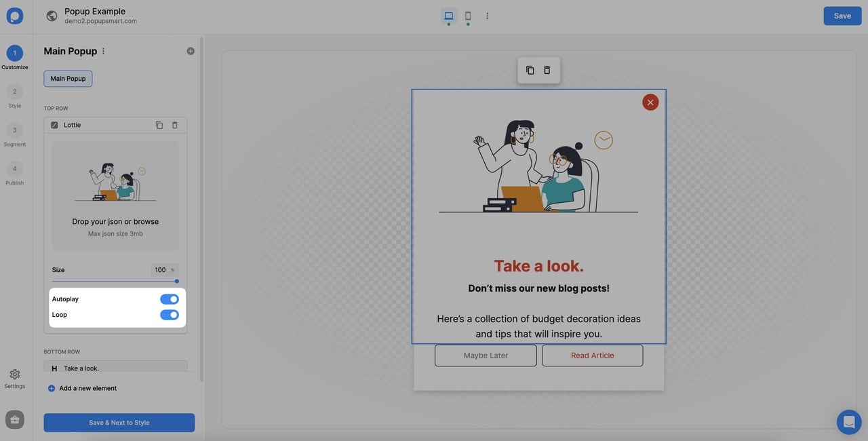The image size is (868, 441).
Task: Duplicate selected block from floating toolbar
Action: tap(530, 70)
